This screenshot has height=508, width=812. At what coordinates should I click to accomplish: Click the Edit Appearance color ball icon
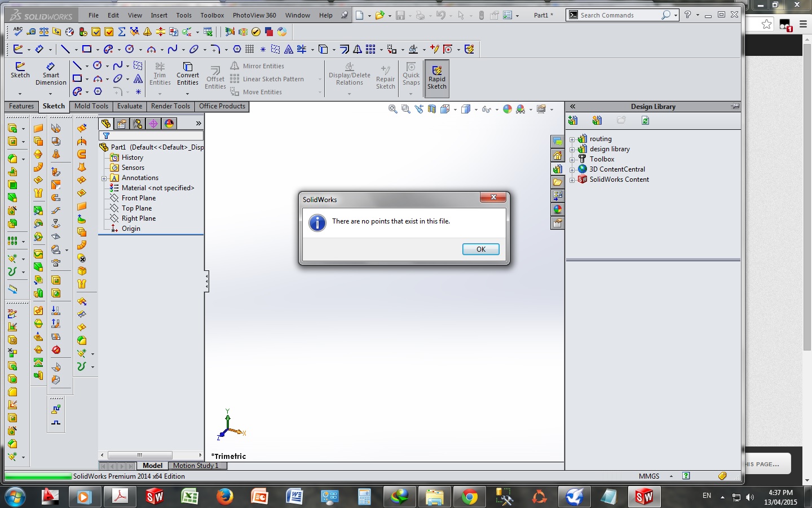click(x=507, y=109)
